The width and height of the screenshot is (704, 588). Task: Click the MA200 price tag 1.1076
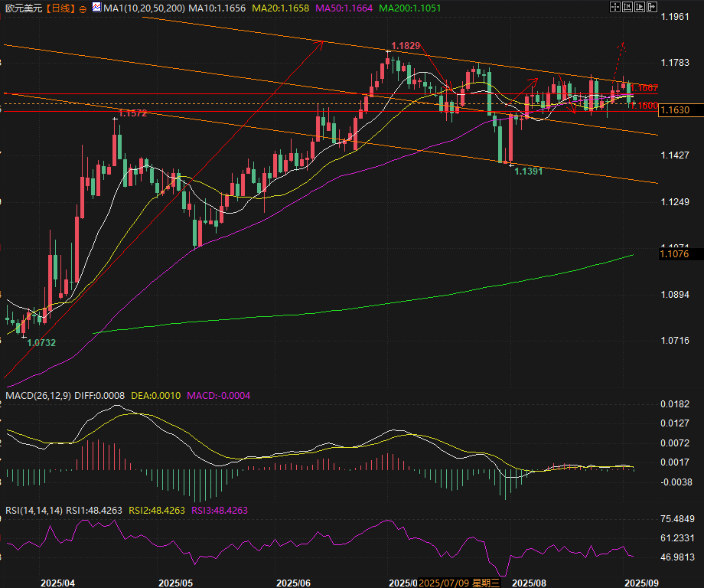tap(680, 254)
